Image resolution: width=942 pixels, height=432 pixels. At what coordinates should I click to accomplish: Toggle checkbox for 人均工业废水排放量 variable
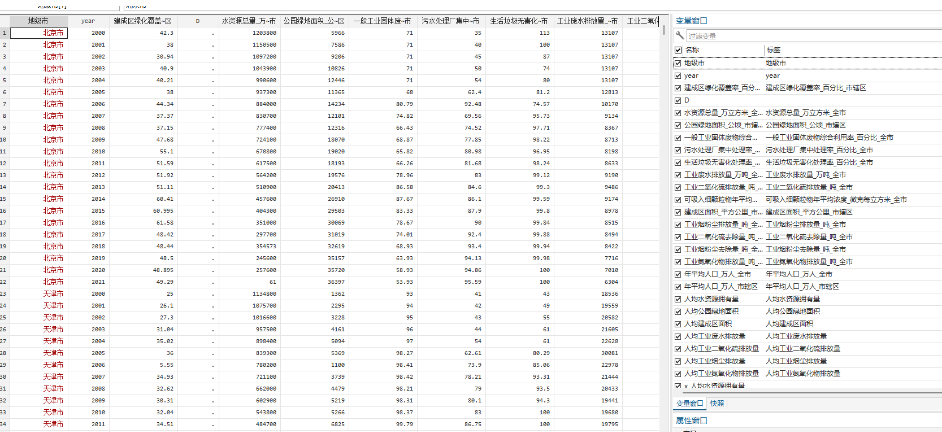pyautogui.click(x=678, y=336)
